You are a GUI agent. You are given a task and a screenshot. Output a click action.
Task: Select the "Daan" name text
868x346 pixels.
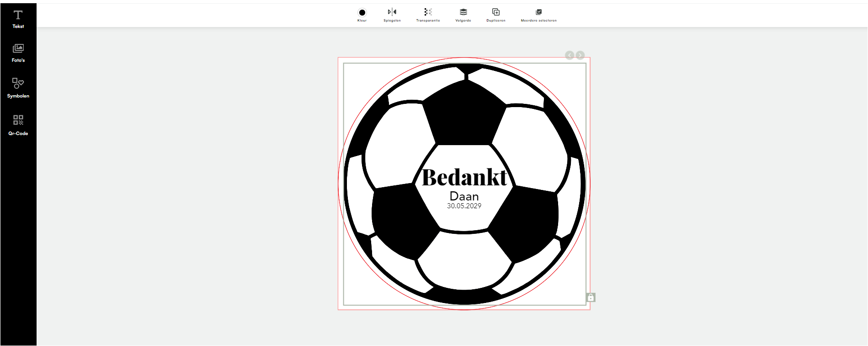[464, 196]
